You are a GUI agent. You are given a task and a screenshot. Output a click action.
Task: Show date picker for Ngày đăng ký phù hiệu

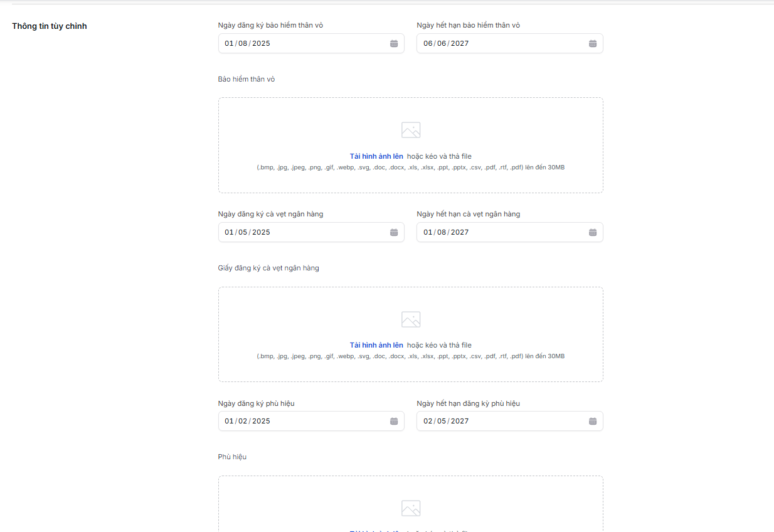pos(394,421)
